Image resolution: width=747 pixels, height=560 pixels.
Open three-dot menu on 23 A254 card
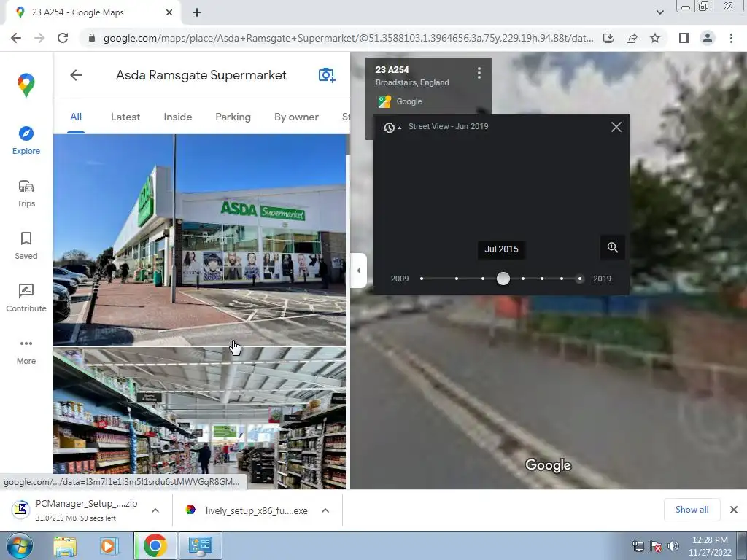(479, 73)
